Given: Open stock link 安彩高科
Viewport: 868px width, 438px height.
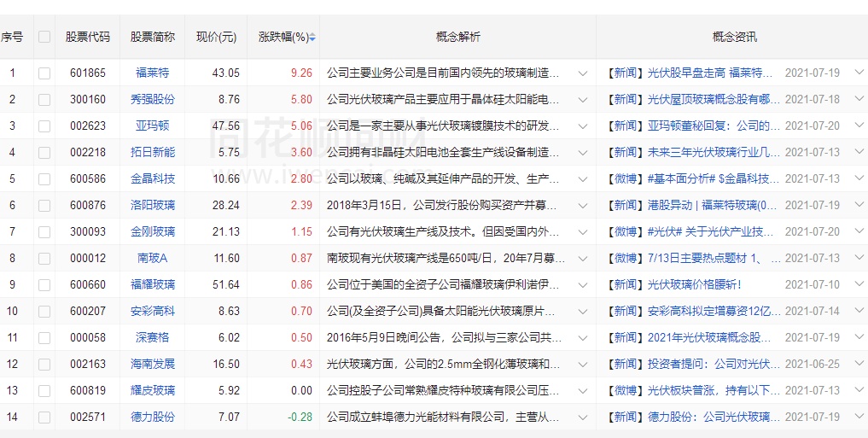Looking at the screenshot, I should coord(152,311).
